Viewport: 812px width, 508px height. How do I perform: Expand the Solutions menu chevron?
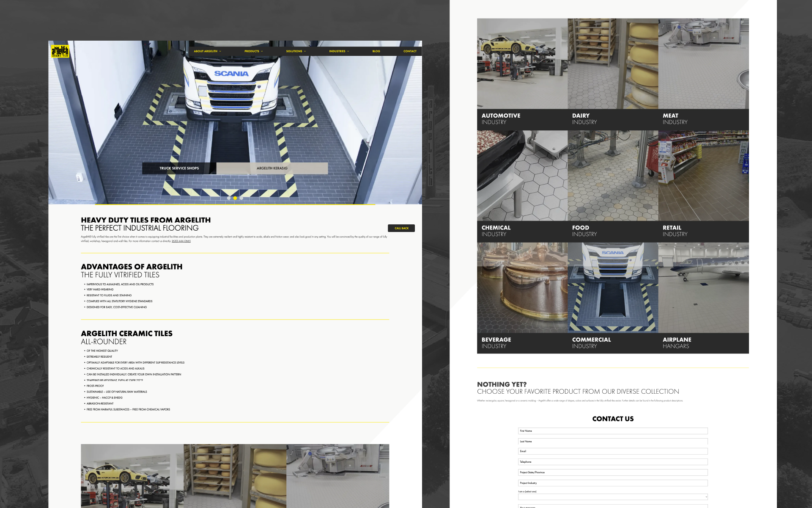305,51
